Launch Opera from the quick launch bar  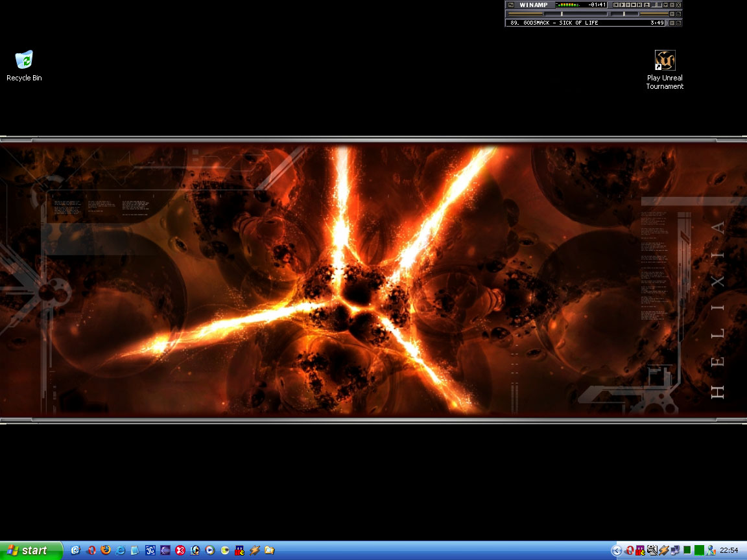[x=91, y=550]
